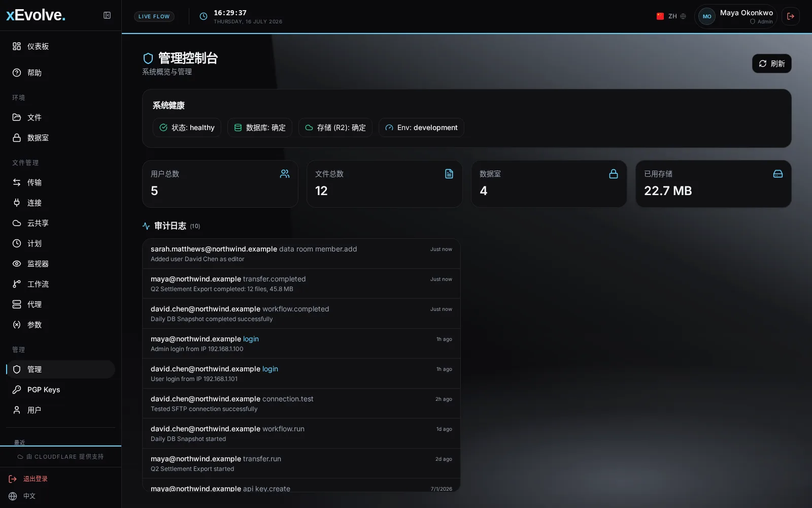Collapse the sidebar panel icon

[107, 15]
